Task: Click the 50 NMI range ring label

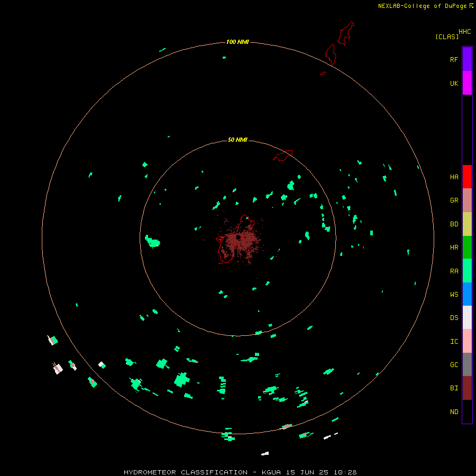Action: click(x=237, y=140)
